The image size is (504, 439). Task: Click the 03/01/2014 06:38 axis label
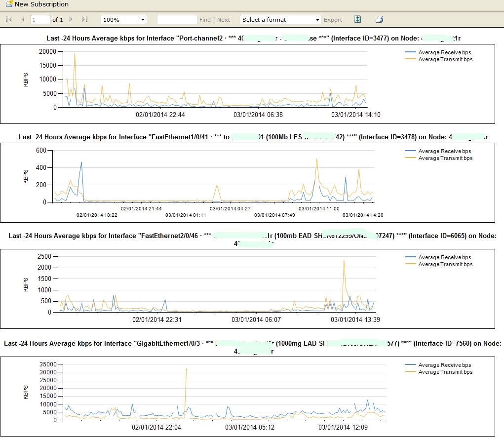coord(258,115)
